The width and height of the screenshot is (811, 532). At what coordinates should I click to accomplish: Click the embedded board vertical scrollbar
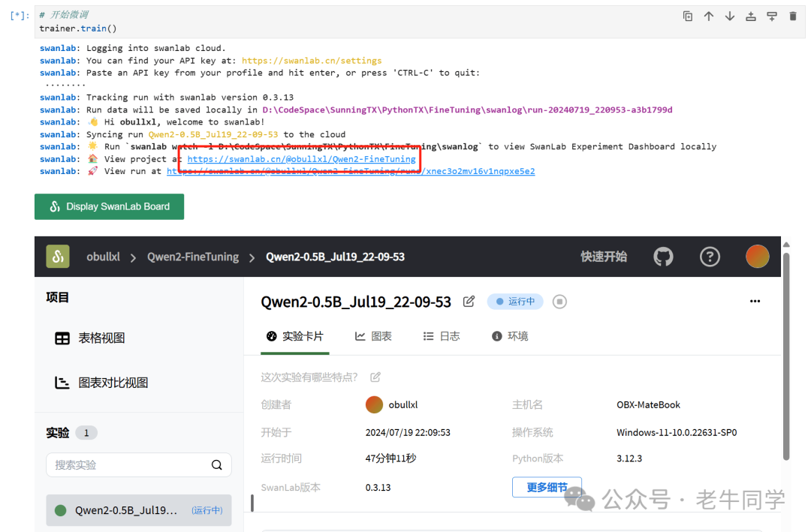click(786, 356)
